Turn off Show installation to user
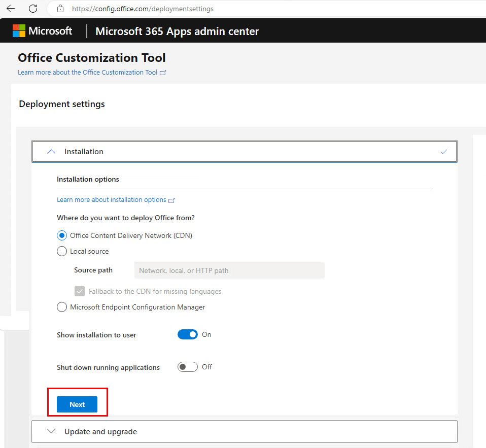Viewport: 486px width, 448px height. point(188,334)
